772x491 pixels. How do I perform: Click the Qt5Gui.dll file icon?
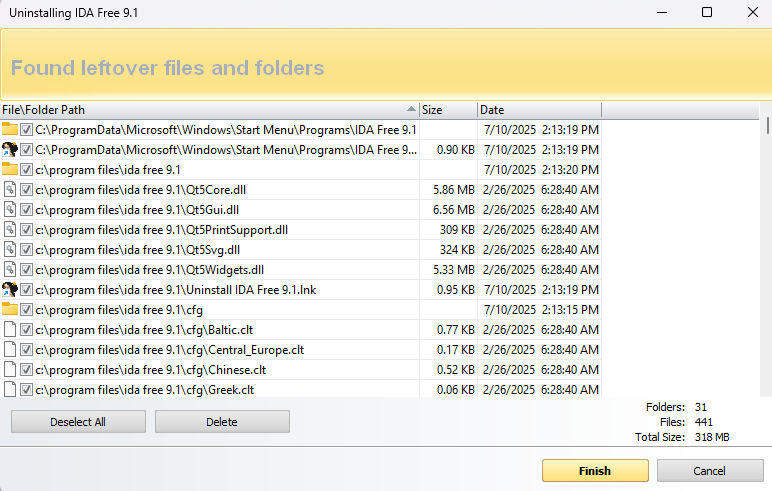[10, 209]
